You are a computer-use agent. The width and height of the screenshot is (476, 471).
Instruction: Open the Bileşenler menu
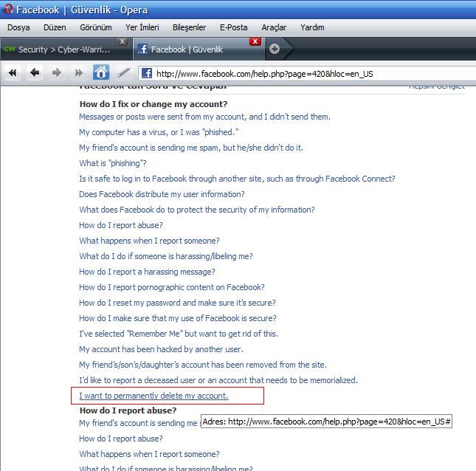pyautogui.click(x=189, y=27)
